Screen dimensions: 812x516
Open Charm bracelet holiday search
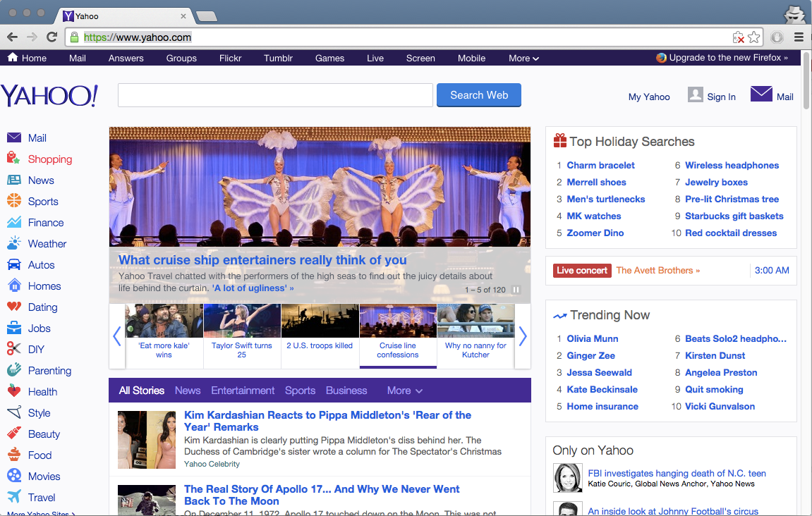pyautogui.click(x=601, y=165)
